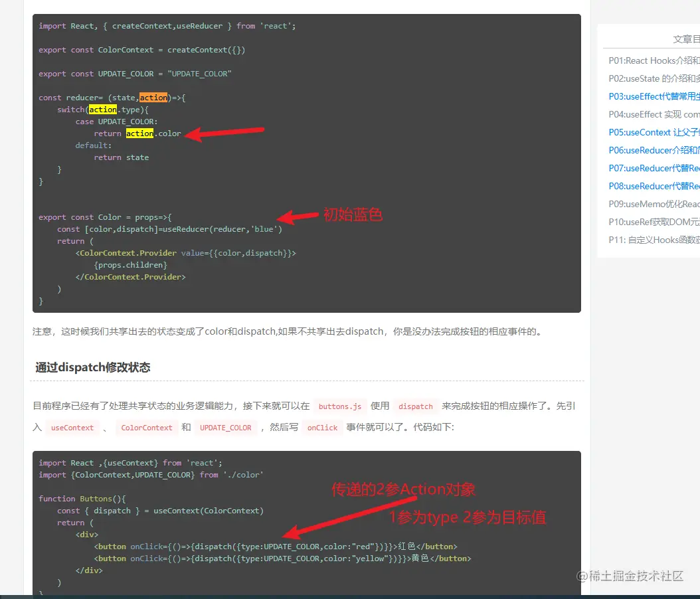Viewport: 700px width, 599px height.
Task: Click the ColorContext.Provider opening tag line
Action: pyautogui.click(x=186, y=253)
